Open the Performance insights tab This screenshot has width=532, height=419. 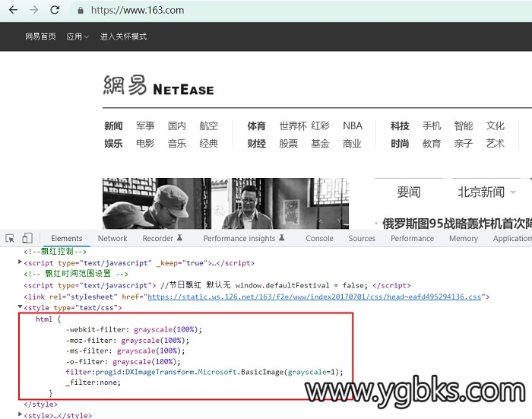pos(244,238)
